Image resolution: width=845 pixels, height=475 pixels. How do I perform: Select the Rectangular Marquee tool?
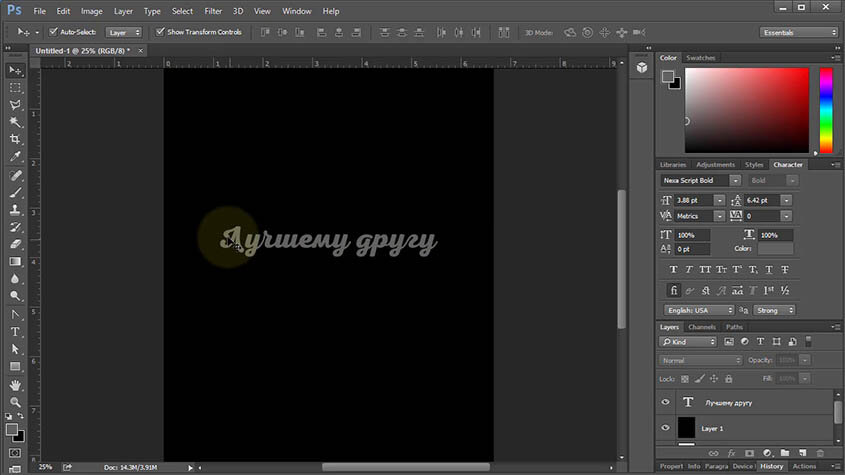[15, 88]
